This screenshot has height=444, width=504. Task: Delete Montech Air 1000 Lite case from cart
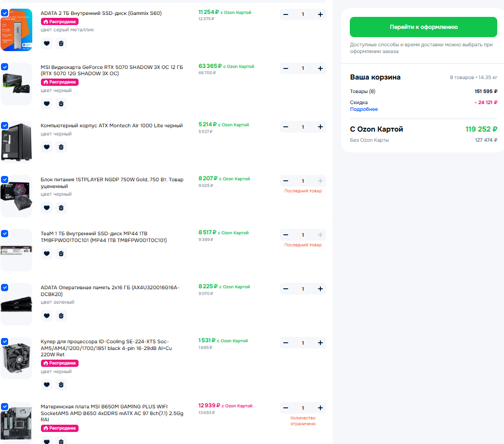[x=61, y=147]
